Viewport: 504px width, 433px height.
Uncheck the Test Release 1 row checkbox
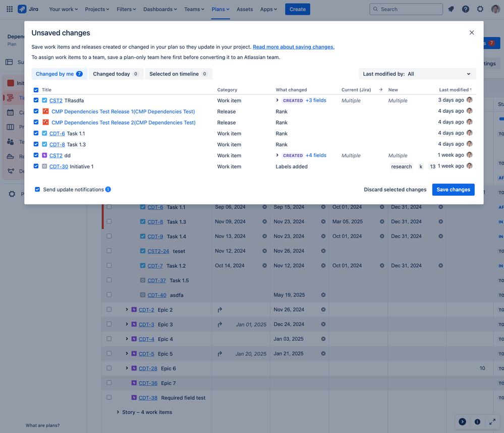click(36, 111)
